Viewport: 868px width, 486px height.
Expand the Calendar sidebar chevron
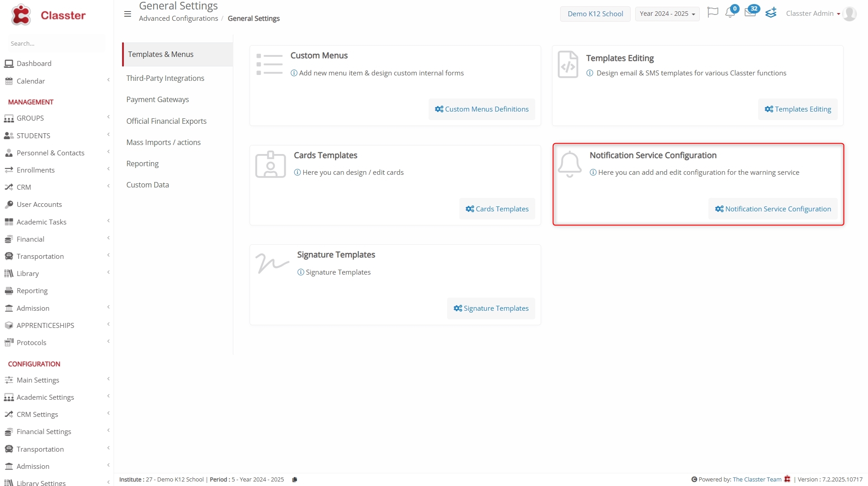point(108,80)
